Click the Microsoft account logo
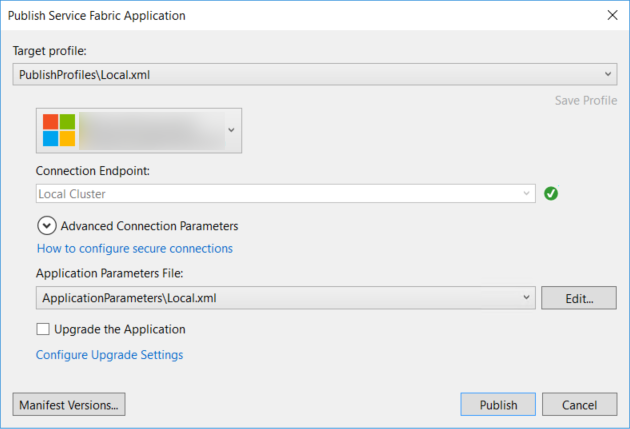This screenshot has height=429, width=630. (x=58, y=130)
